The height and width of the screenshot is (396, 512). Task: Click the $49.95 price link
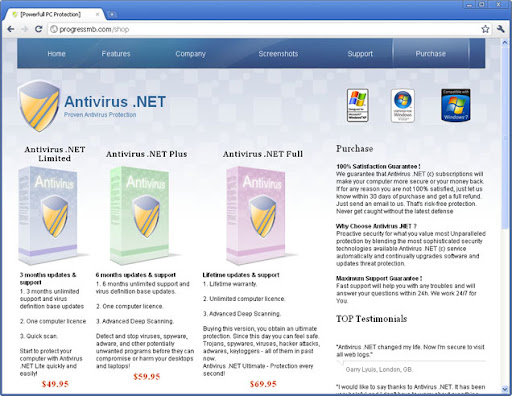[x=55, y=384]
